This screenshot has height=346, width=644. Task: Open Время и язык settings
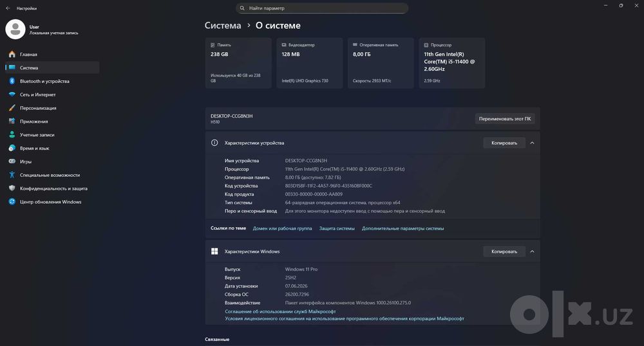coord(52,148)
